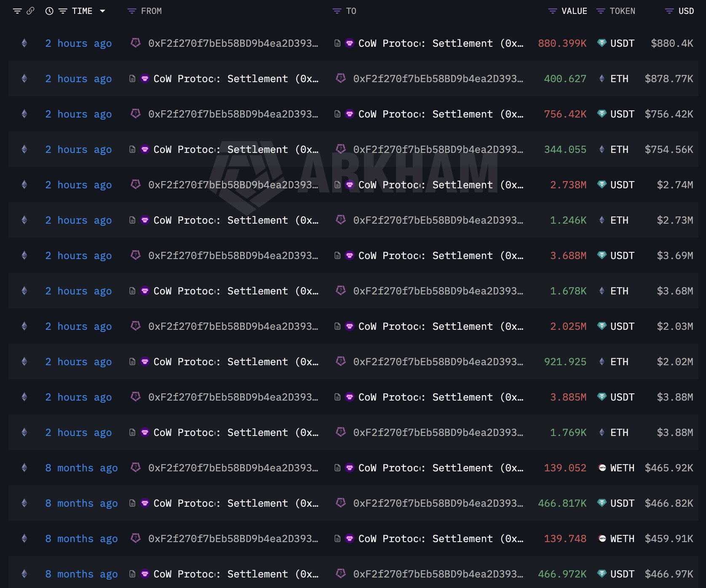Viewport: 706px width, 588px height.
Task: Open the TO column filter
Action: coord(337,11)
